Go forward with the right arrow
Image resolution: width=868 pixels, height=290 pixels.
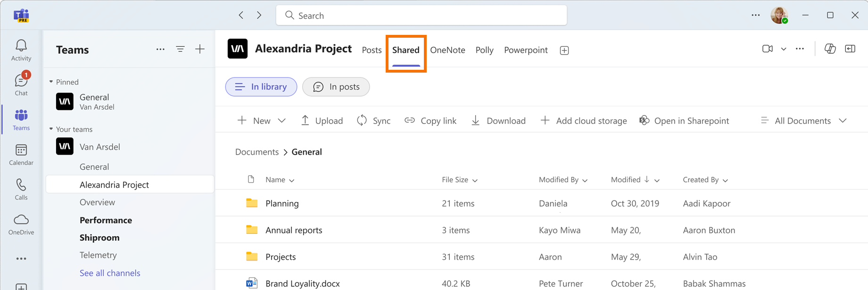point(259,15)
